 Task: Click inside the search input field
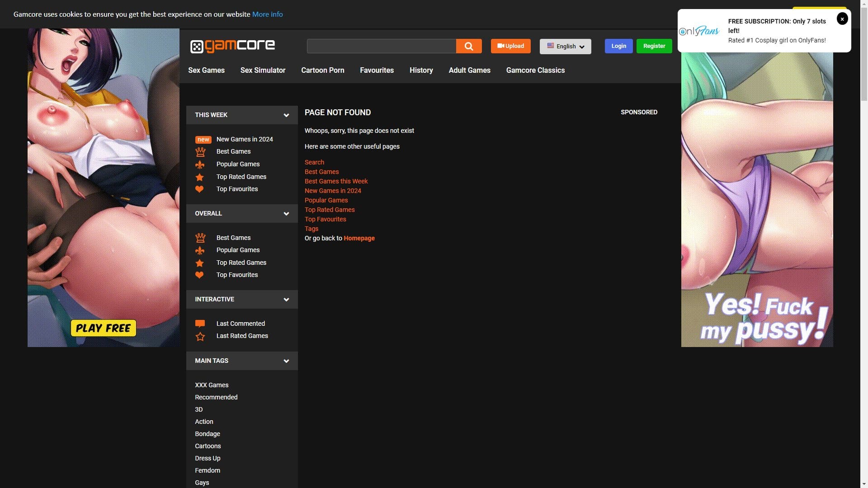point(381,46)
